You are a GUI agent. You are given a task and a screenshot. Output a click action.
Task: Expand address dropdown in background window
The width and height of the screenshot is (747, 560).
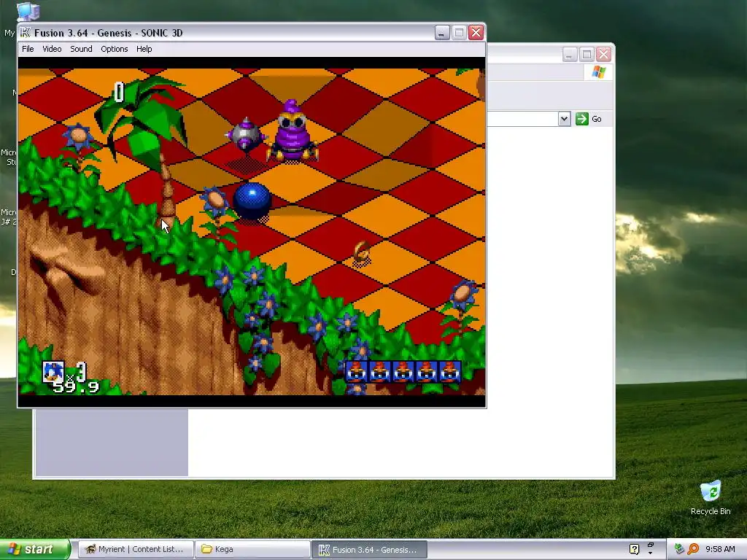click(x=564, y=119)
